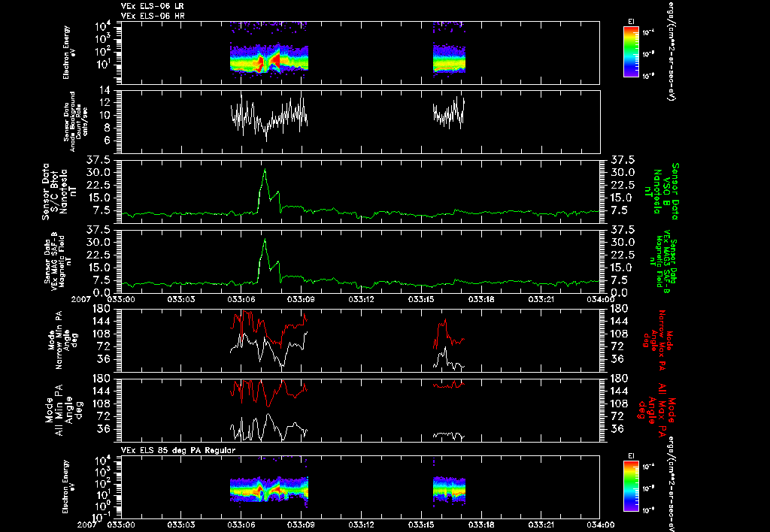Click the 85 deg PA spectrogram segment near 033:16
This screenshot has height=532, width=770.
coord(449,490)
